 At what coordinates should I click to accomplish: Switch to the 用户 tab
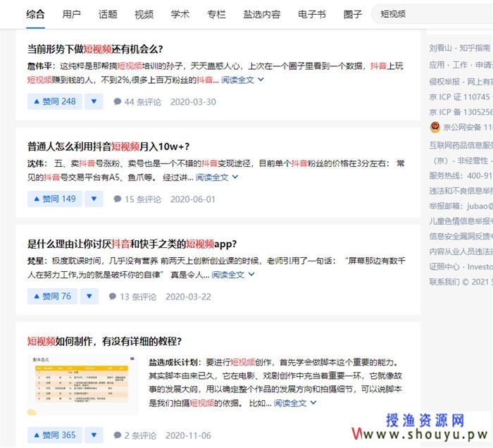pyautogui.click(x=71, y=14)
